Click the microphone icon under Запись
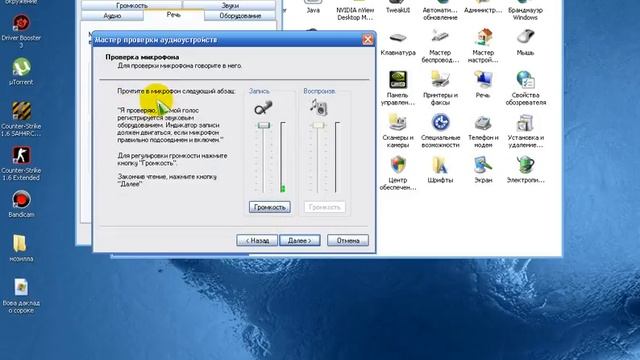 tap(263, 108)
